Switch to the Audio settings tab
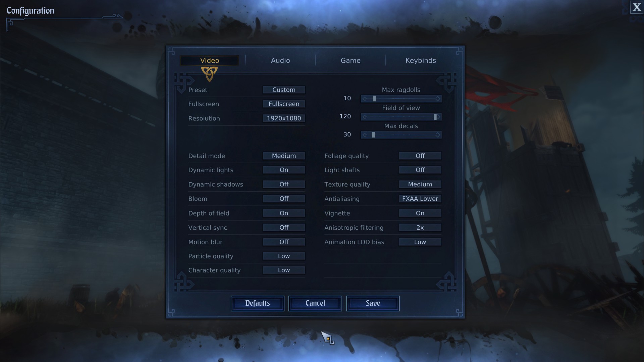The image size is (644, 362). coord(280,61)
